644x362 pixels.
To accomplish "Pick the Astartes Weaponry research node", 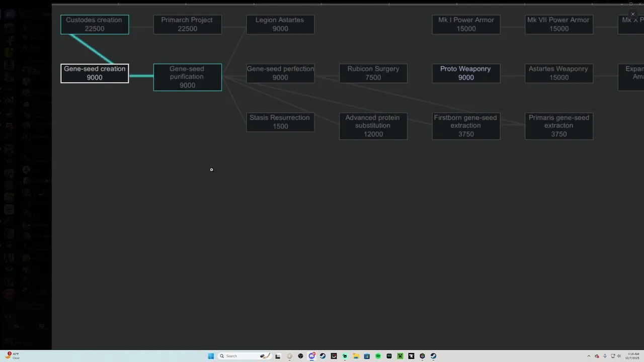I will tap(559, 73).
